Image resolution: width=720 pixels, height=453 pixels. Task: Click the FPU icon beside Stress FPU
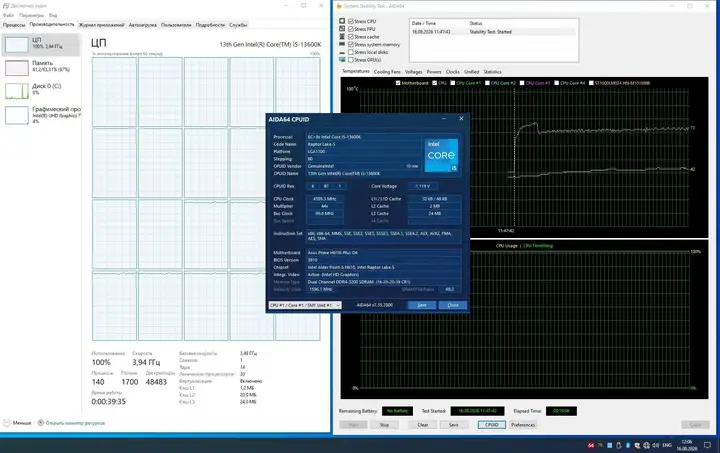(342, 28)
